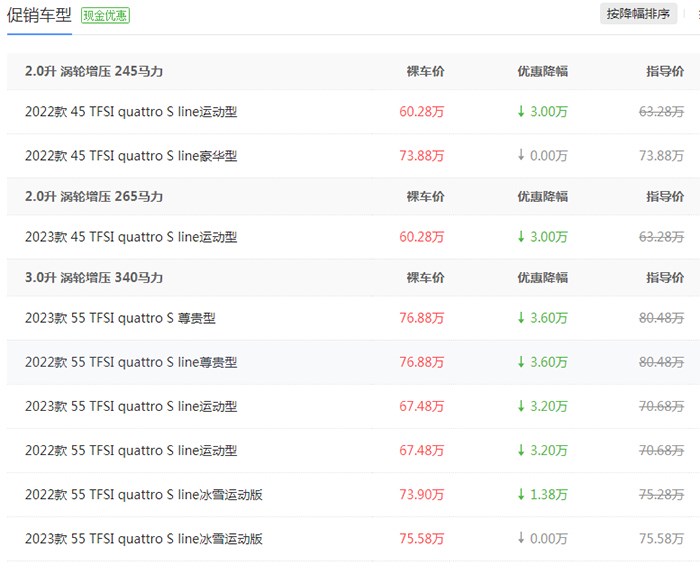Viewport: 700px width, 574px height.
Task: Click 指导价 header in 245马力 group
Action: pos(665,71)
